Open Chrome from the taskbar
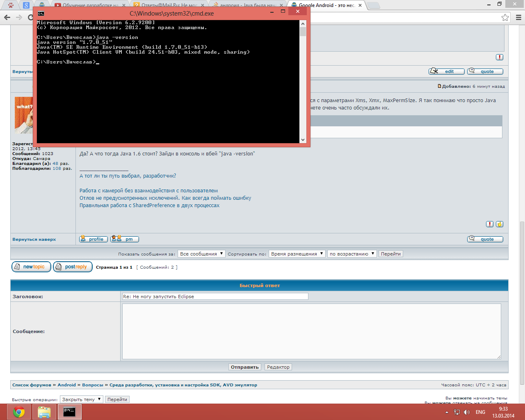 [18, 412]
